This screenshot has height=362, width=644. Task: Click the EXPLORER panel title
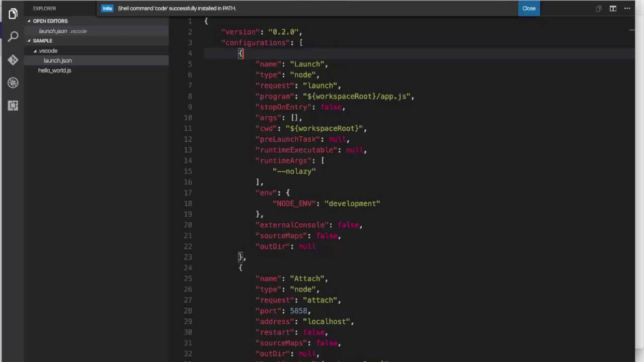[x=44, y=9]
